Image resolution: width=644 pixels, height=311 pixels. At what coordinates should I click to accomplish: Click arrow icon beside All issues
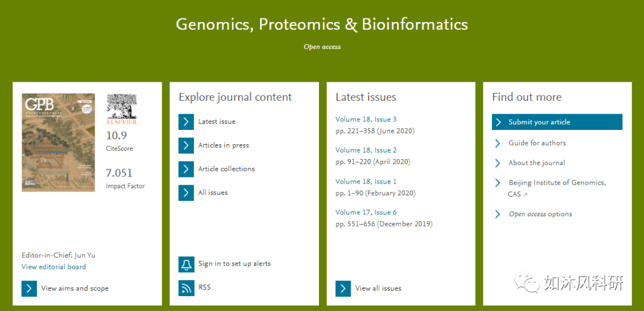(x=186, y=193)
